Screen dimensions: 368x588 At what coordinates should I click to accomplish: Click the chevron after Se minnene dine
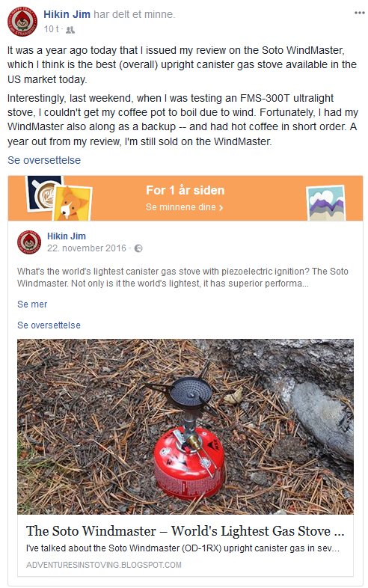(221, 207)
